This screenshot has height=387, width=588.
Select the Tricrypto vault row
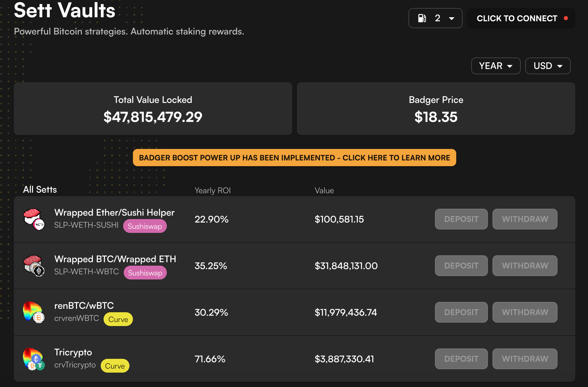click(x=294, y=359)
